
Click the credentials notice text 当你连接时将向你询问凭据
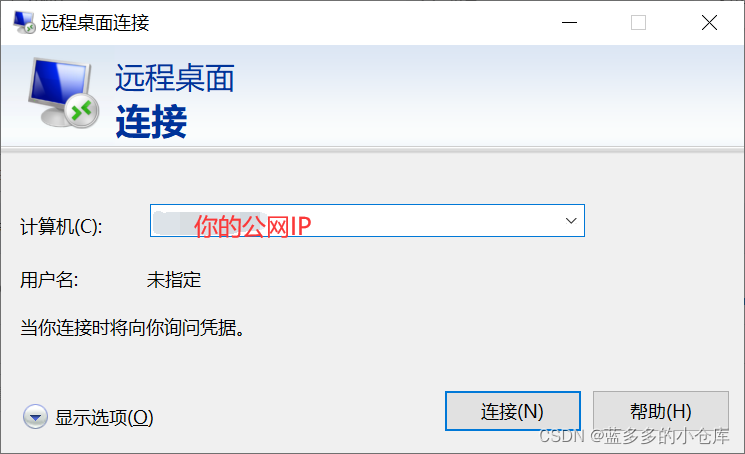pyautogui.click(x=133, y=327)
